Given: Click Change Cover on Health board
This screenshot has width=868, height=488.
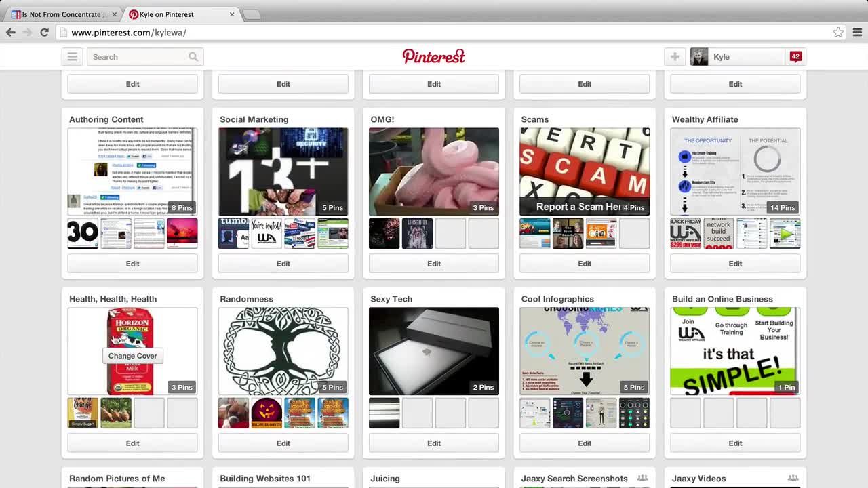Looking at the screenshot, I should pos(132,356).
